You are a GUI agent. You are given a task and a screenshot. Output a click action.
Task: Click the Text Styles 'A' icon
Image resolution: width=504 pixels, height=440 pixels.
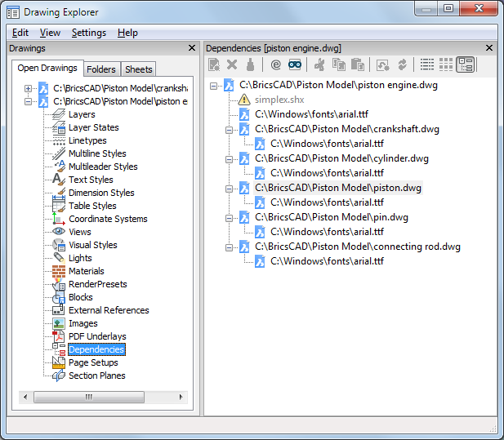point(59,180)
